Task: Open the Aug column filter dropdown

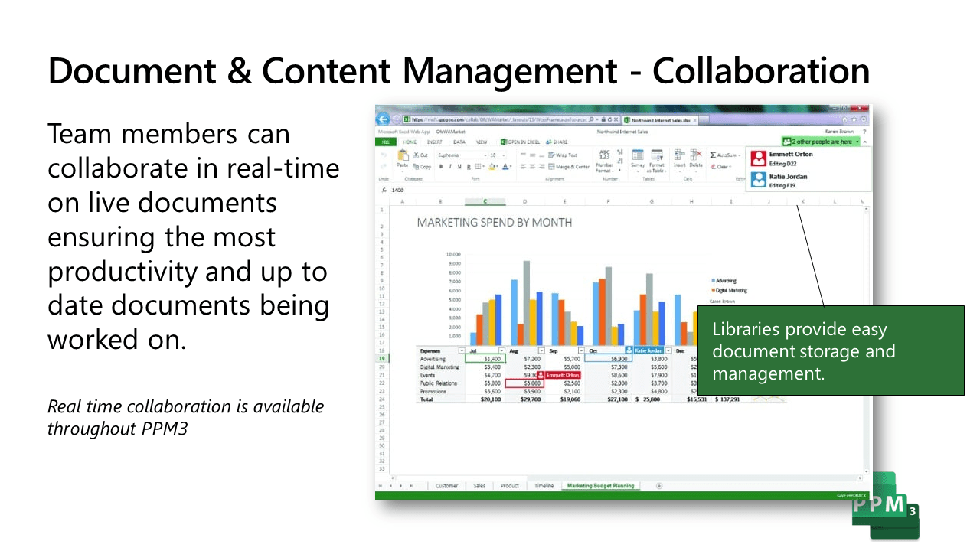Action: coord(541,350)
